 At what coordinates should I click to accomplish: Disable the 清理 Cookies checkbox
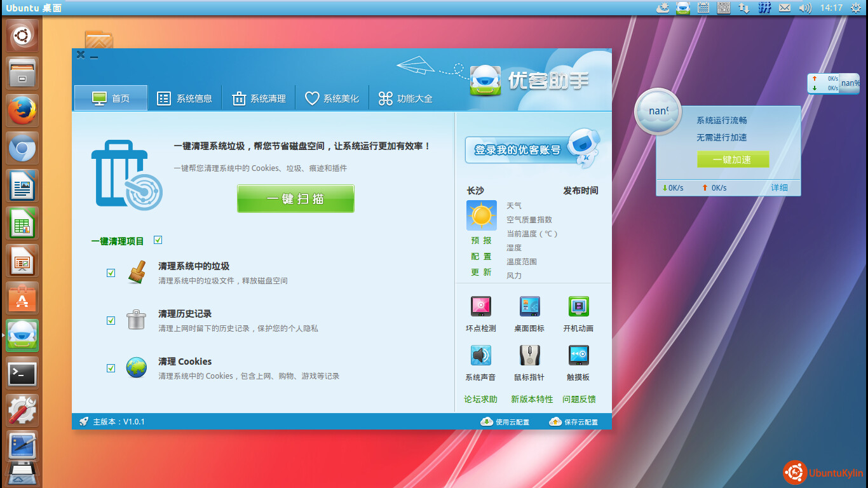coord(111,368)
